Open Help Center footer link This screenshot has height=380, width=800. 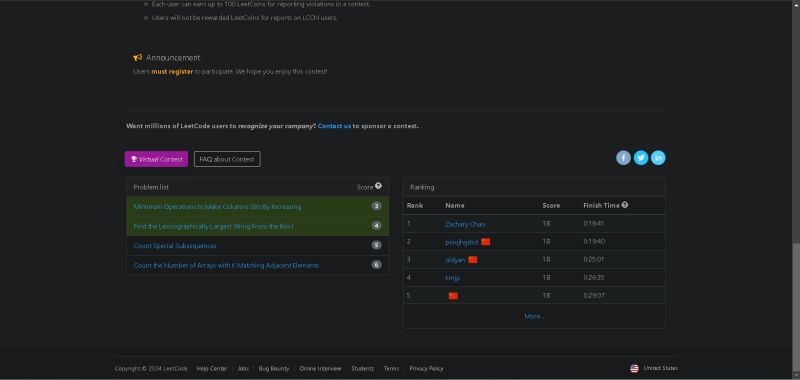[x=212, y=368]
